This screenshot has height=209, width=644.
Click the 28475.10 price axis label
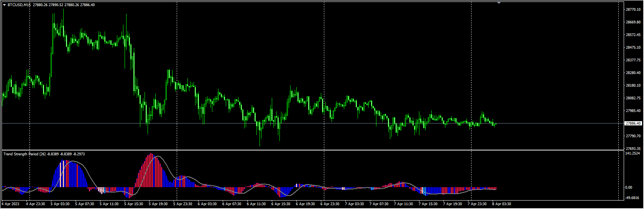pos(633,48)
